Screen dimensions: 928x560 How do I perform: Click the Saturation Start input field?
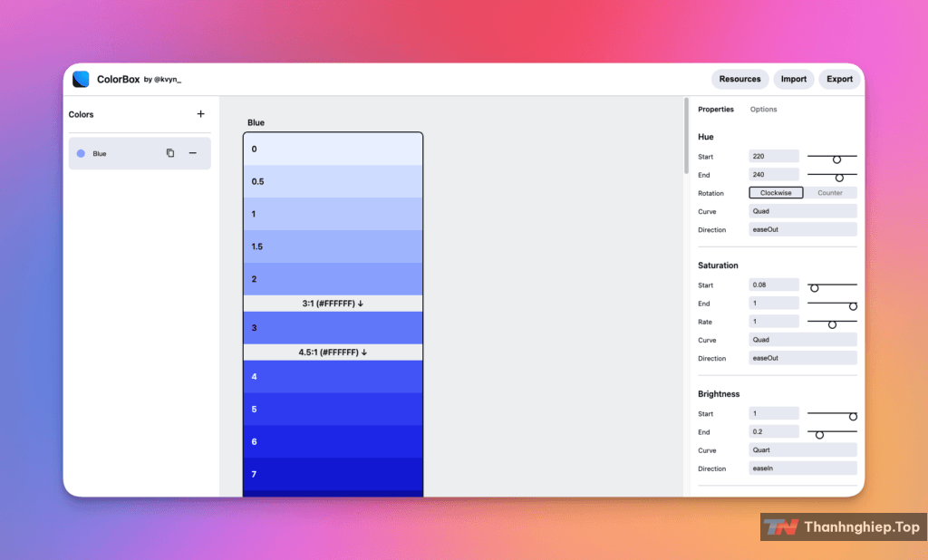[x=774, y=285]
